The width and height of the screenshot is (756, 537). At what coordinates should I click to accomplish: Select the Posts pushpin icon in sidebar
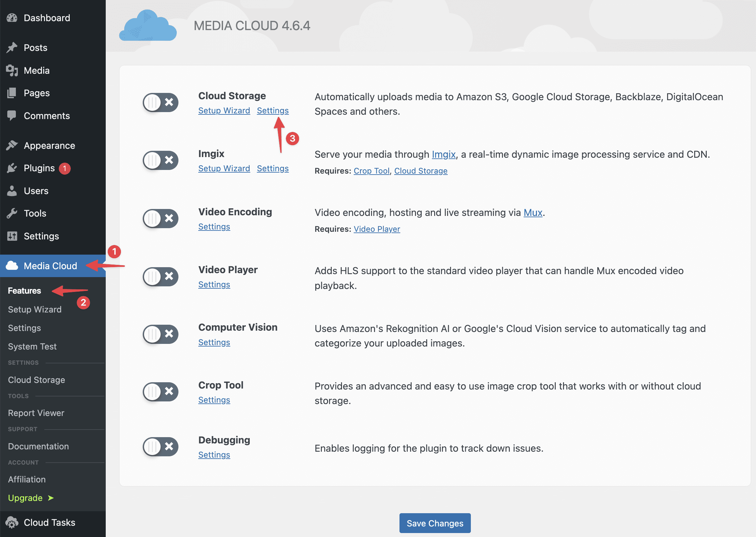[x=12, y=47]
